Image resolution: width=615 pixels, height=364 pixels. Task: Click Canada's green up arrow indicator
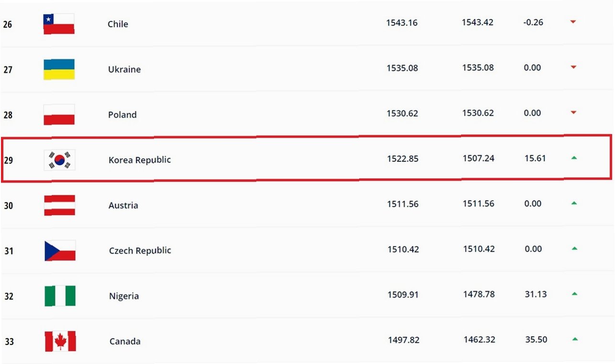click(x=575, y=339)
